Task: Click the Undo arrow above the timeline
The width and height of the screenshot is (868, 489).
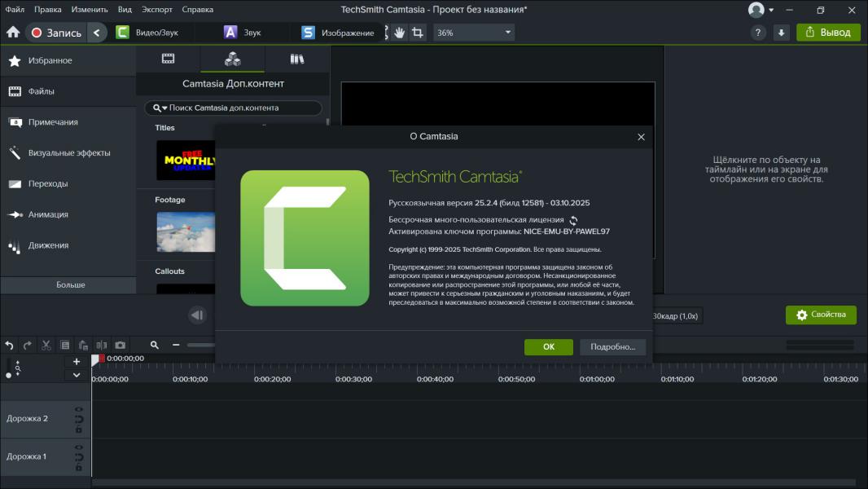Action: coord(10,346)
